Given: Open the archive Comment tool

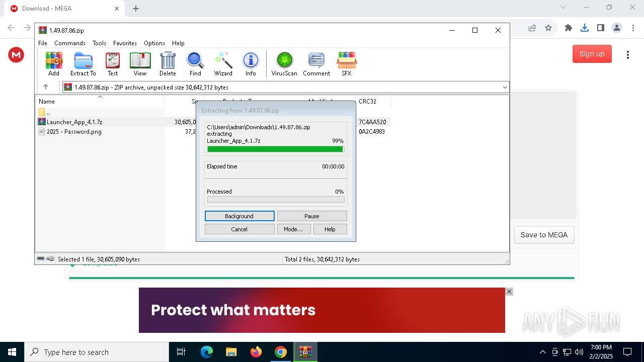Looking at the screenshot, I should (316, 64).
